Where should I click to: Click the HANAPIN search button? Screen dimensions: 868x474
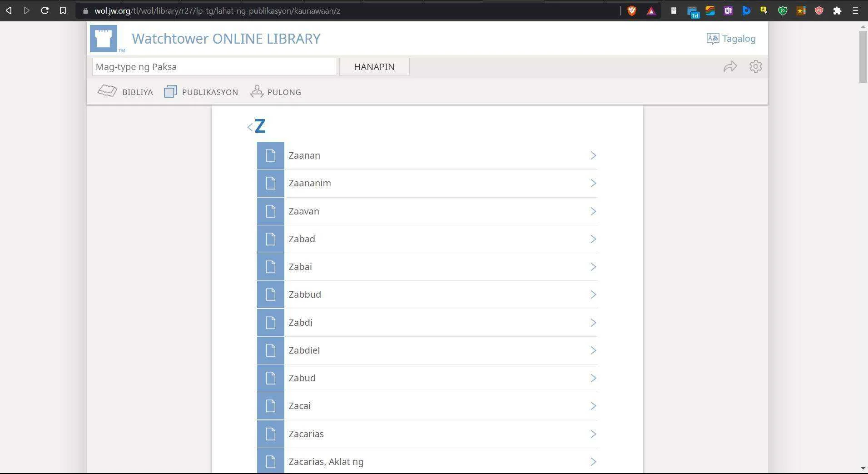[x=374, y=67]
